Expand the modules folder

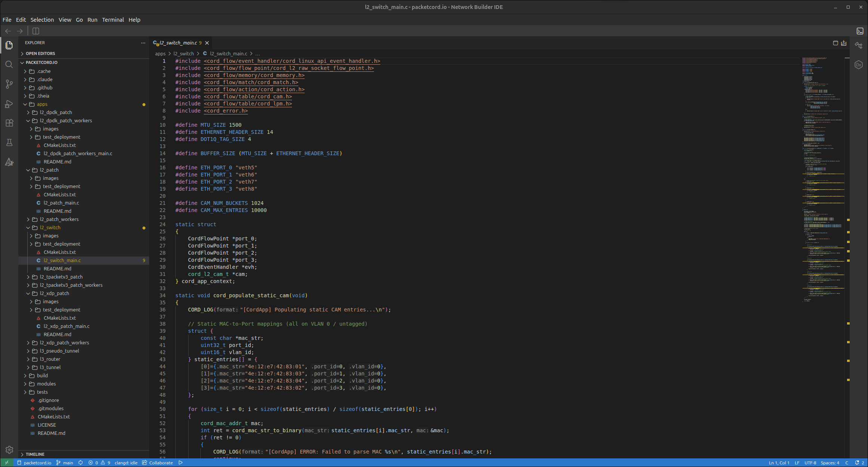(84, 384)
